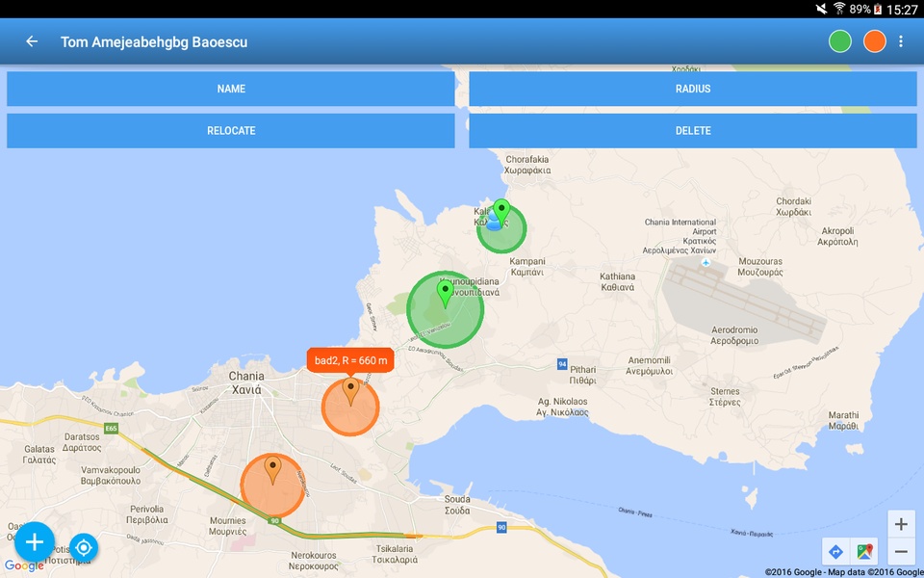The image size is (924, 578).
Task: Tap the blue person icon on the map
Action: point(493,222)
